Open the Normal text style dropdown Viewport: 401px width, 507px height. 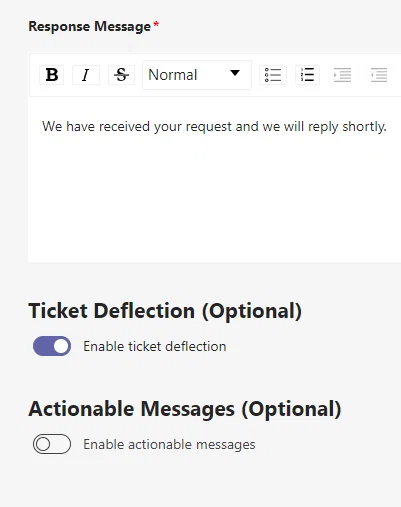click(x=197, y=75)
